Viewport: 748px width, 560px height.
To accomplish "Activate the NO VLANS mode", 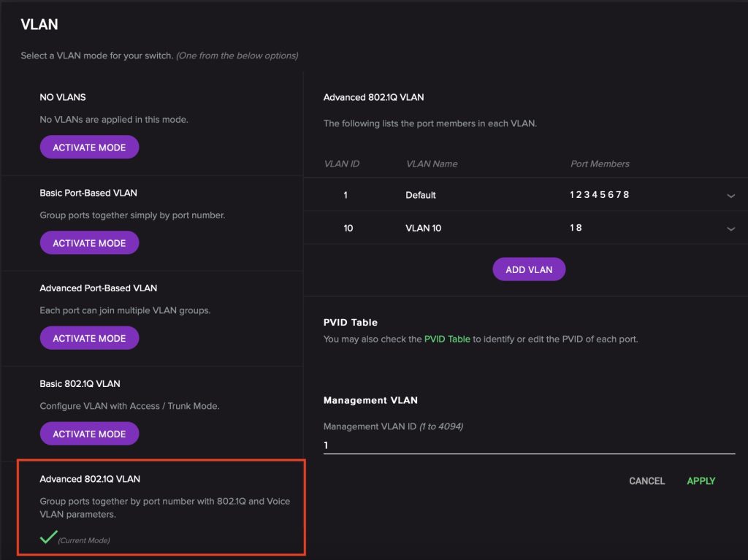I will pyautogui.click(x=89, y=147).
